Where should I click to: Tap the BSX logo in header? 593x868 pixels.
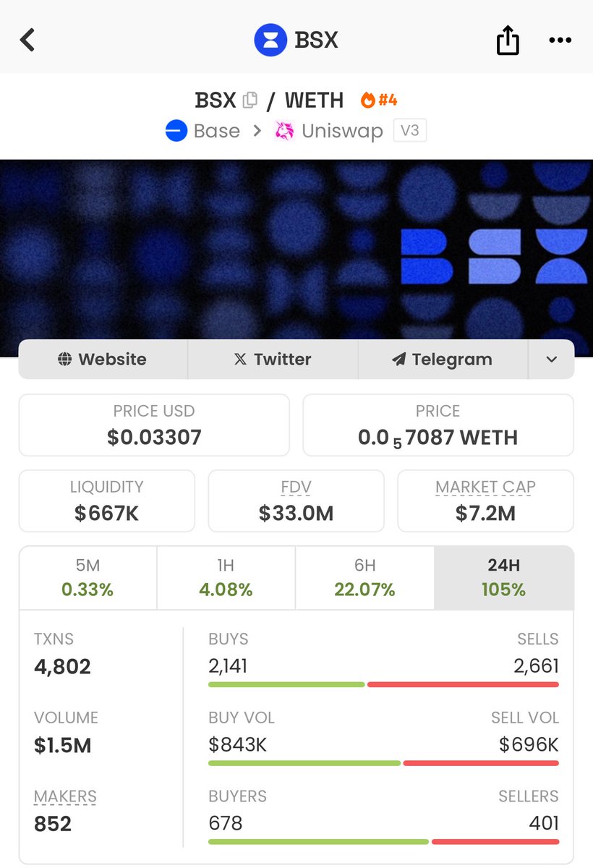click(270, 40)
